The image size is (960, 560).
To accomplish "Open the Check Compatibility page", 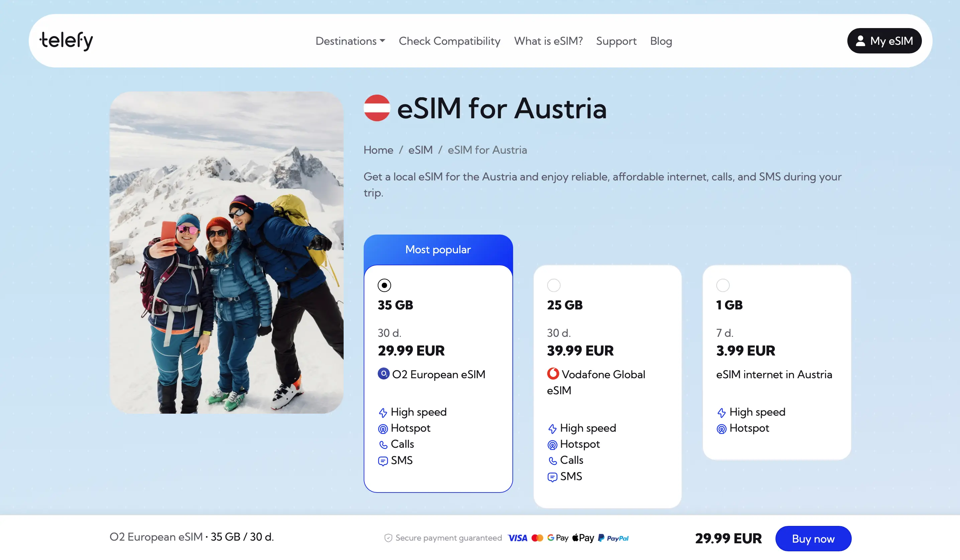I will point(450,41).
